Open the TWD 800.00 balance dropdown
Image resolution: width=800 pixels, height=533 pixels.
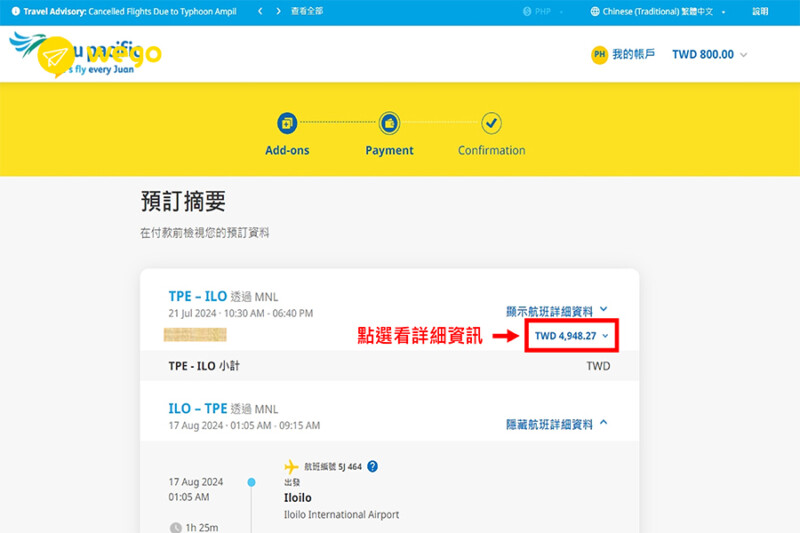click(709, 54)
